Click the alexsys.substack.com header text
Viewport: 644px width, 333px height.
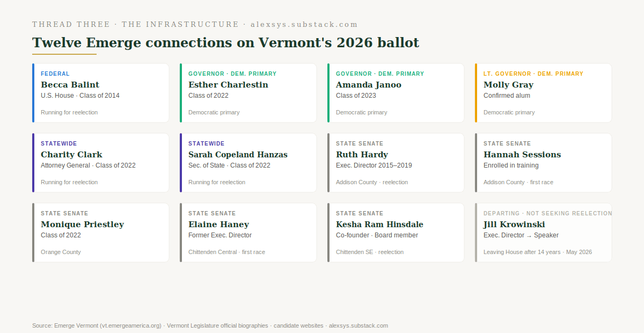(304, 25)
